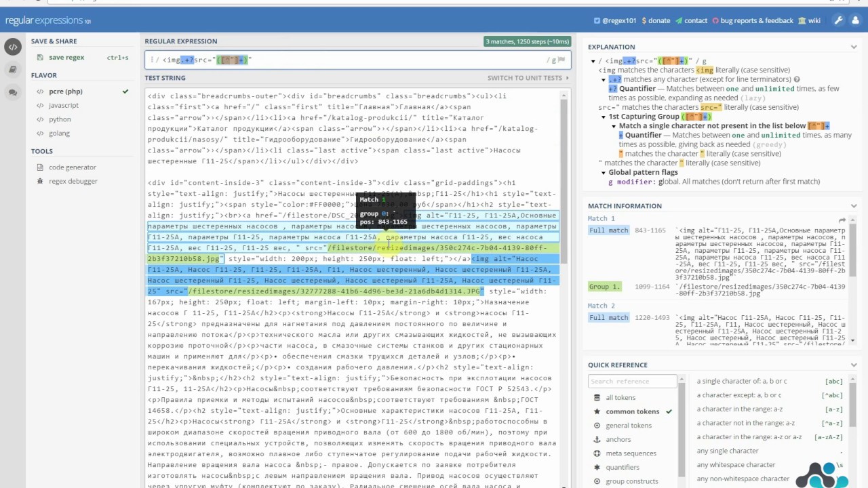Viewport: 868px width, 488px height.
Task: Select anchors category
Action: click(617, 439)
